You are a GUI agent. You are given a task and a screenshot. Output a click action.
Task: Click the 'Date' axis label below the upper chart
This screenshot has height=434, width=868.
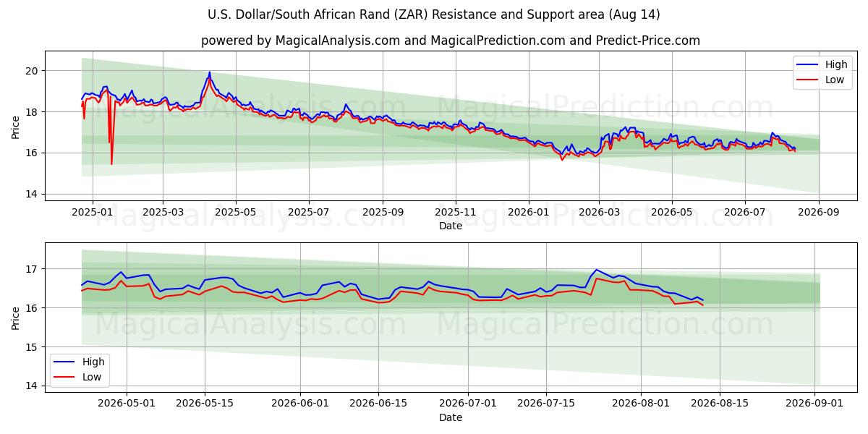[x=451, y=226]
